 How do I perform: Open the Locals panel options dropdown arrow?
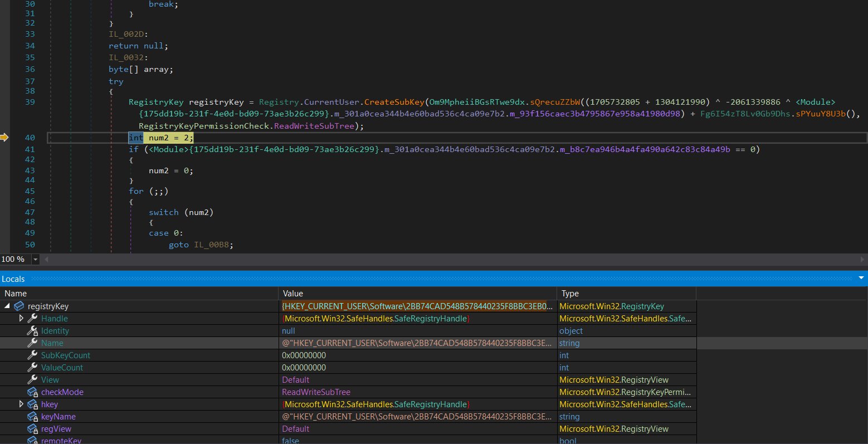click(861, 279)
